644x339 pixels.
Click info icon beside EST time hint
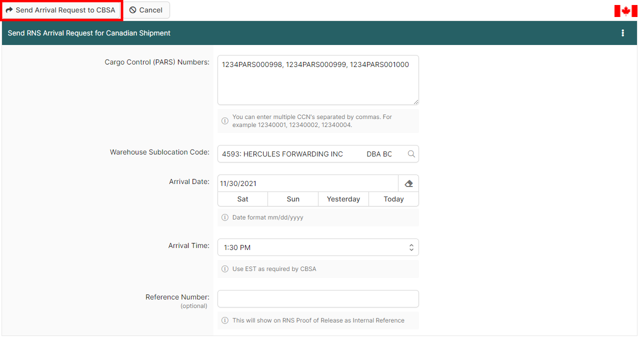225,269
